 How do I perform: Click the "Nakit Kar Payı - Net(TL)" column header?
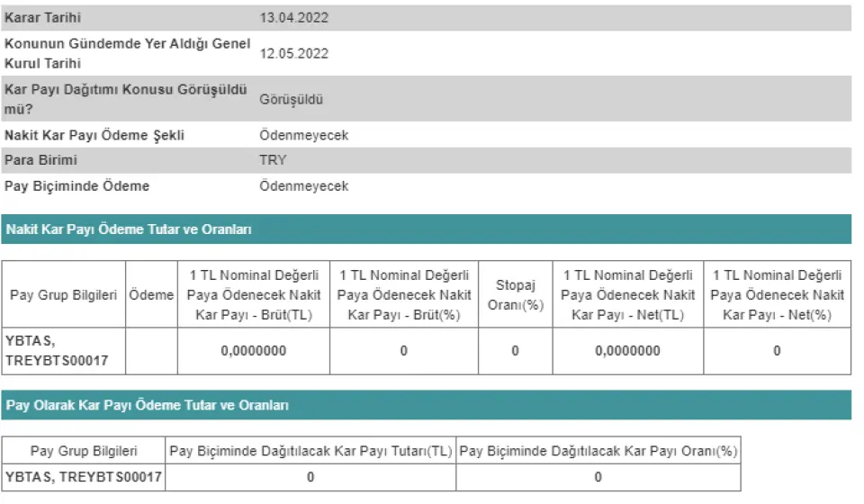(627, 295)
